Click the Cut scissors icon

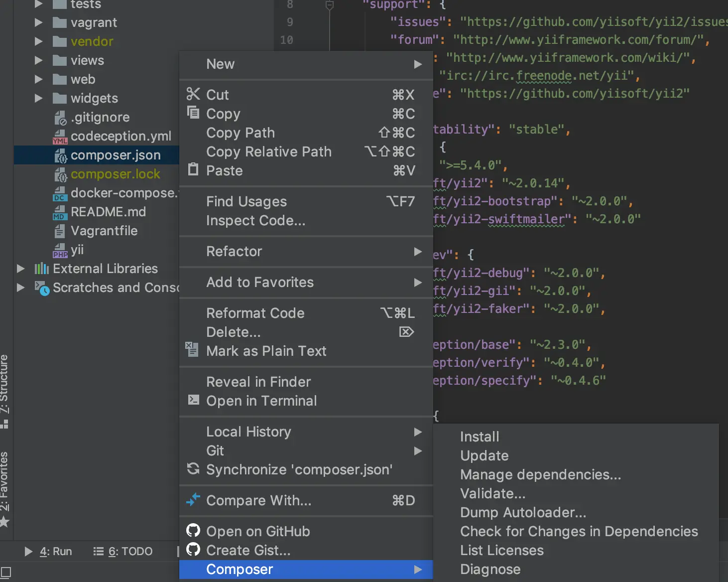pyautogui.click(x=193, y=94)
